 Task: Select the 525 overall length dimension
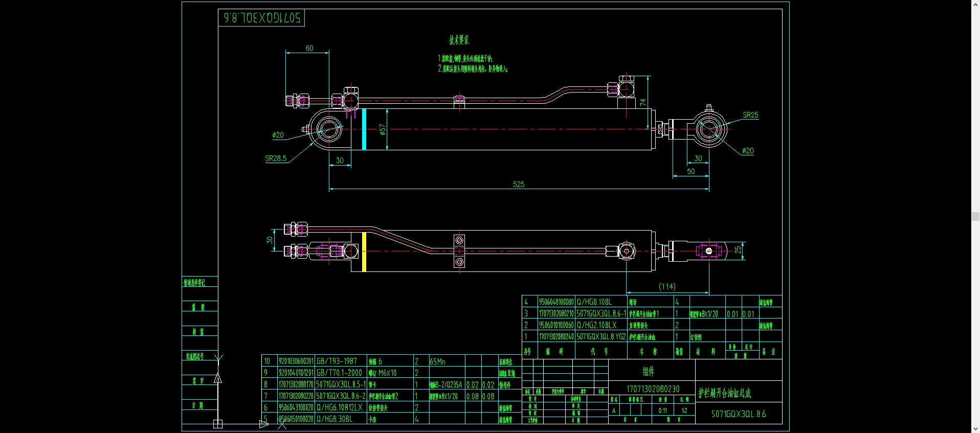pos(519,184)
